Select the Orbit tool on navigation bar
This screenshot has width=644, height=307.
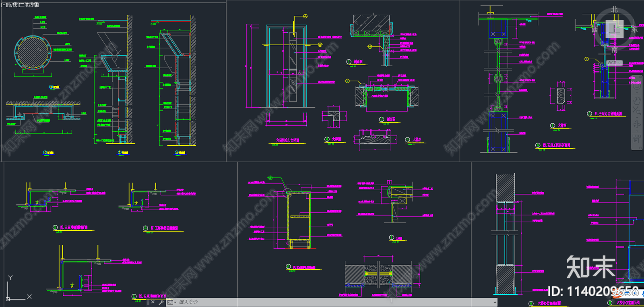pyautogui.click(x=637, y=125)
